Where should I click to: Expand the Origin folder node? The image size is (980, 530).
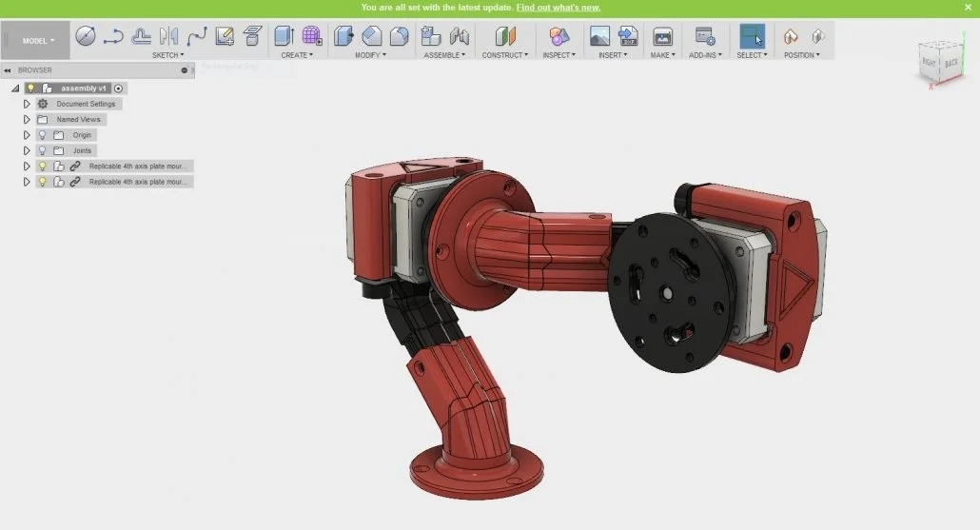click(27, 135)
